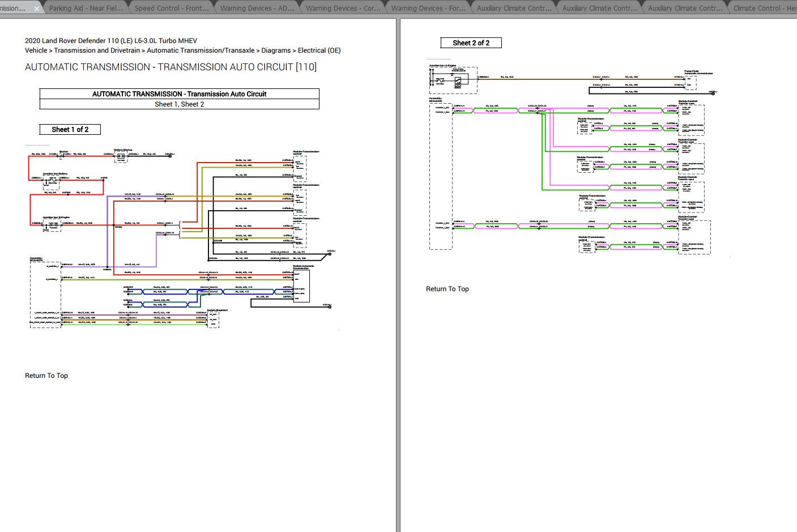Click the fuse symbol inside Junction box-Battery

pyautogui.click(x=53, y=180)
